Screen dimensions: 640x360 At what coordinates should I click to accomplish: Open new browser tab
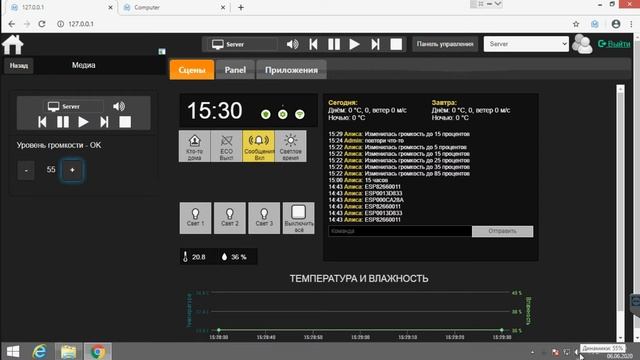point(241,7)
